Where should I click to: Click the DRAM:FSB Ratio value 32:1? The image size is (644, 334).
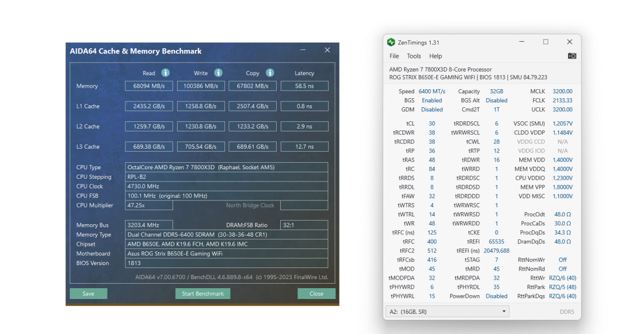tap(304, 225)
